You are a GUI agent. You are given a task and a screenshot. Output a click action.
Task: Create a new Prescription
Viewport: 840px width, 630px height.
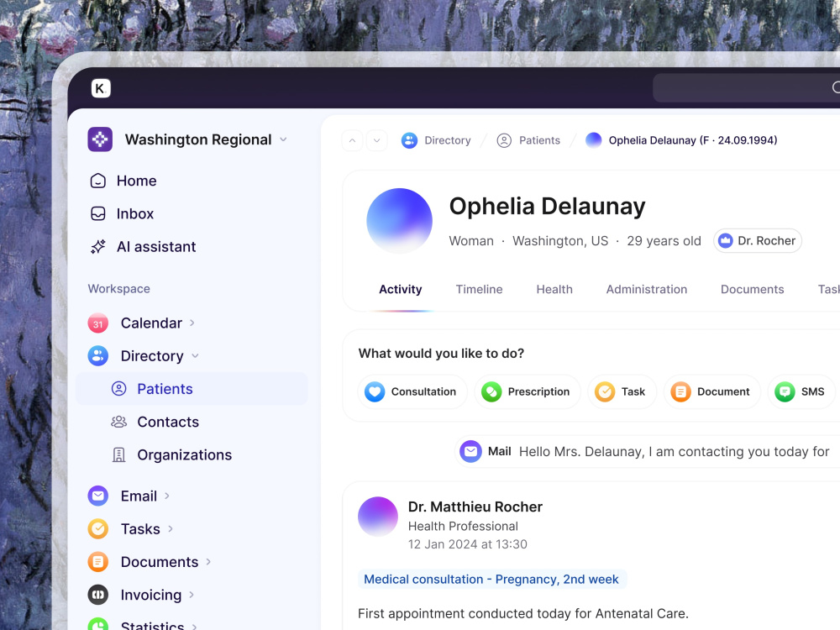point(528,391)
